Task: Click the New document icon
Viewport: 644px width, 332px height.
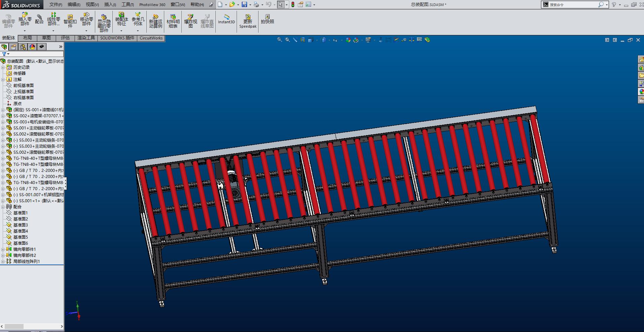Action: click(220, 4)
